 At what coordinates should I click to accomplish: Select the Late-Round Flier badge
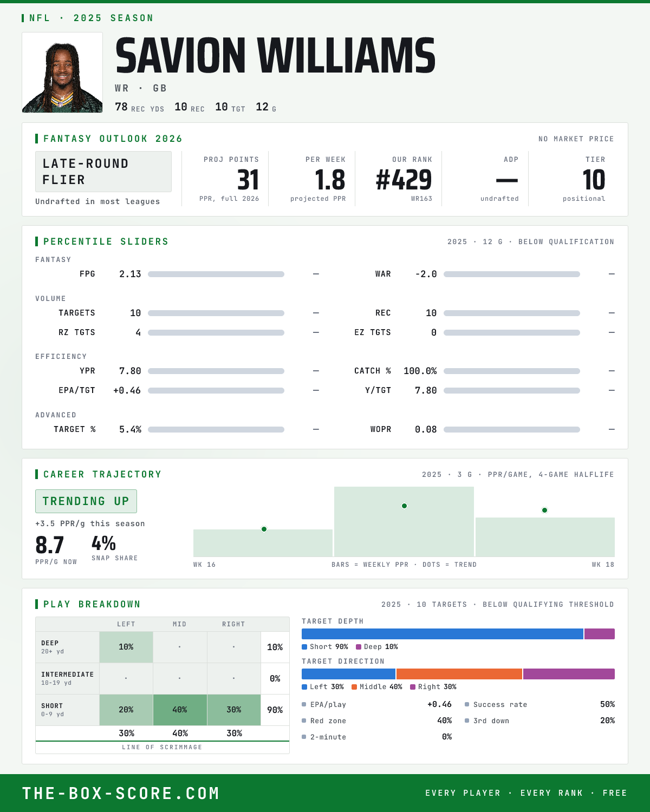pos(103,172)
